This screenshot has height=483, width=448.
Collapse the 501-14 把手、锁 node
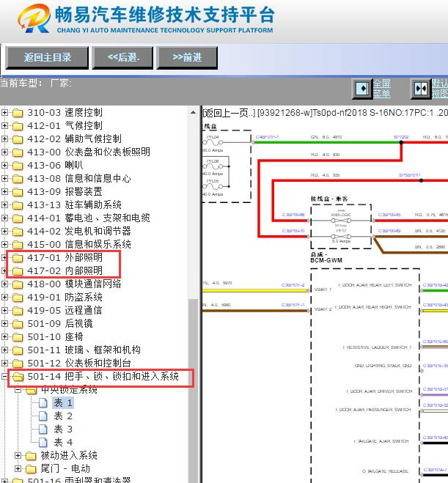click(x=4, y=376)
